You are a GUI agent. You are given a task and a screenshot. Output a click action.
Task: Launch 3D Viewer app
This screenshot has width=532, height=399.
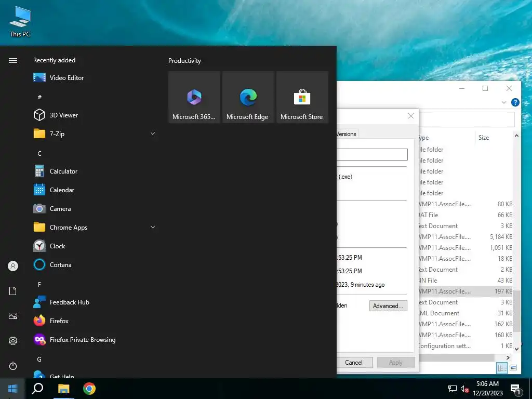point(95,115)
